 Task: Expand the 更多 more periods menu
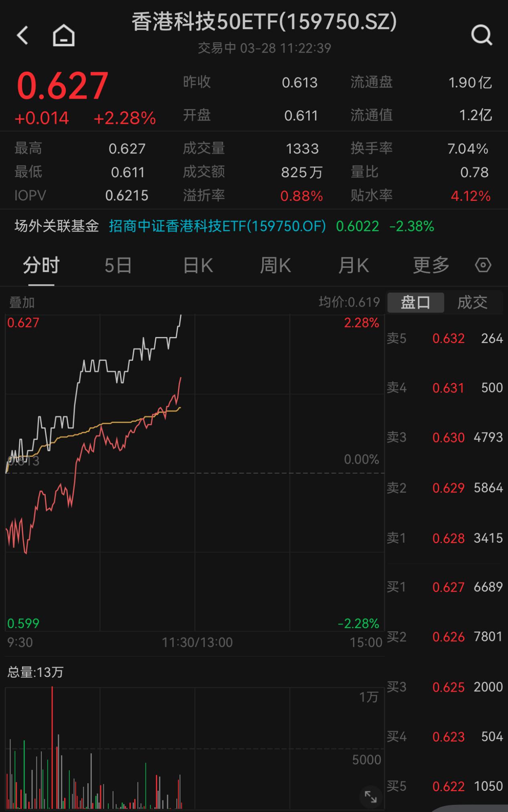click(431, 265)
